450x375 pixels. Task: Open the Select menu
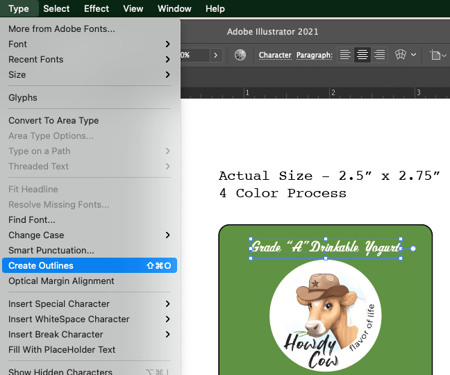[56, 8]
